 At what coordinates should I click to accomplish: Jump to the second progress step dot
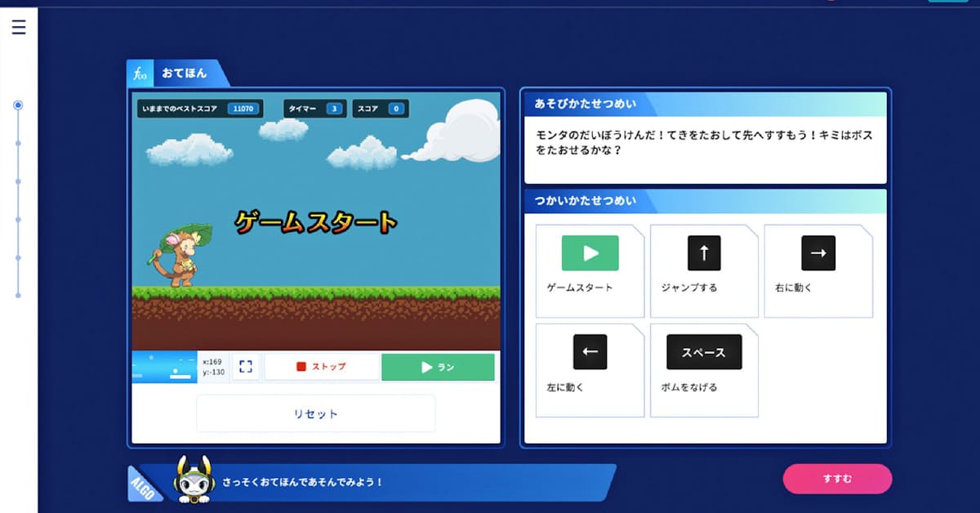point(18,143)
